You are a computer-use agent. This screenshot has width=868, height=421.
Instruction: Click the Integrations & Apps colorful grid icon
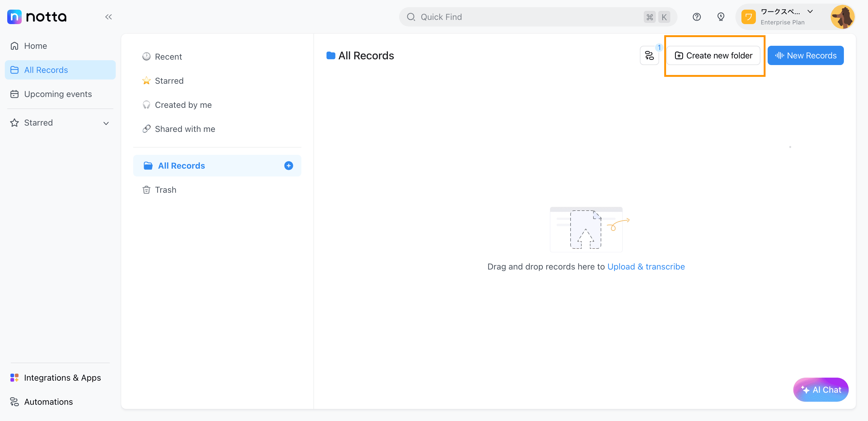point(14,378)
